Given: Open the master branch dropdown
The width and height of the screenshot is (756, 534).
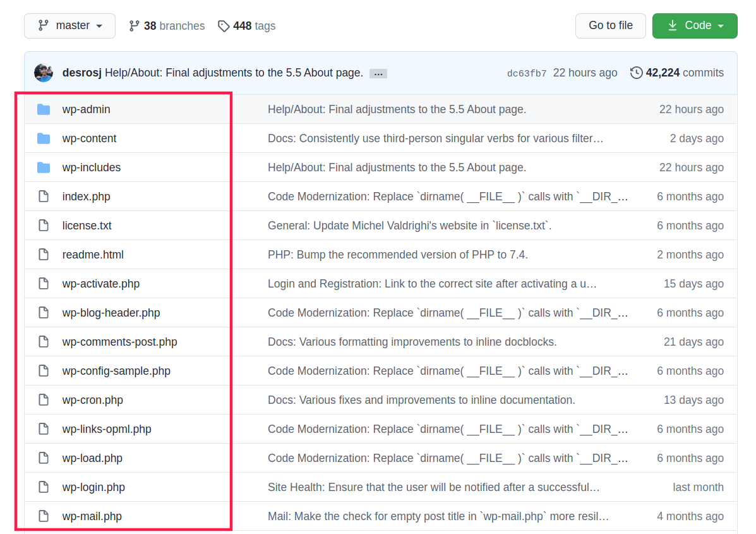Looking at the screenshot, I should 70,25.
